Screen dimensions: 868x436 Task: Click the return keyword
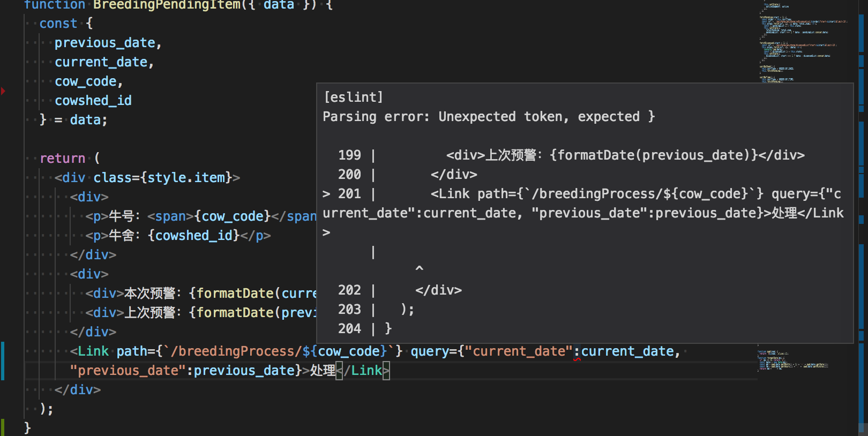[62, 159]
